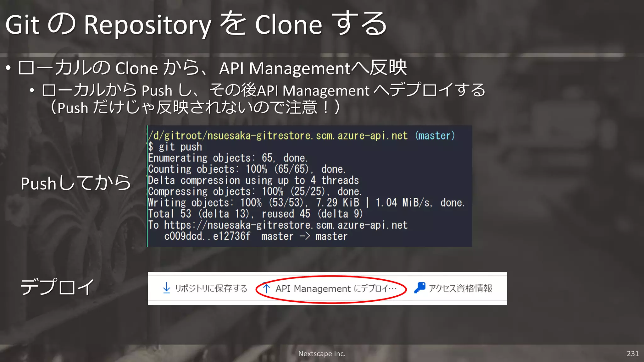This screenshot has width=644, height=362.
Task: Click the 'Nextscape Inc.' footer text
Action: click(322, 354)
